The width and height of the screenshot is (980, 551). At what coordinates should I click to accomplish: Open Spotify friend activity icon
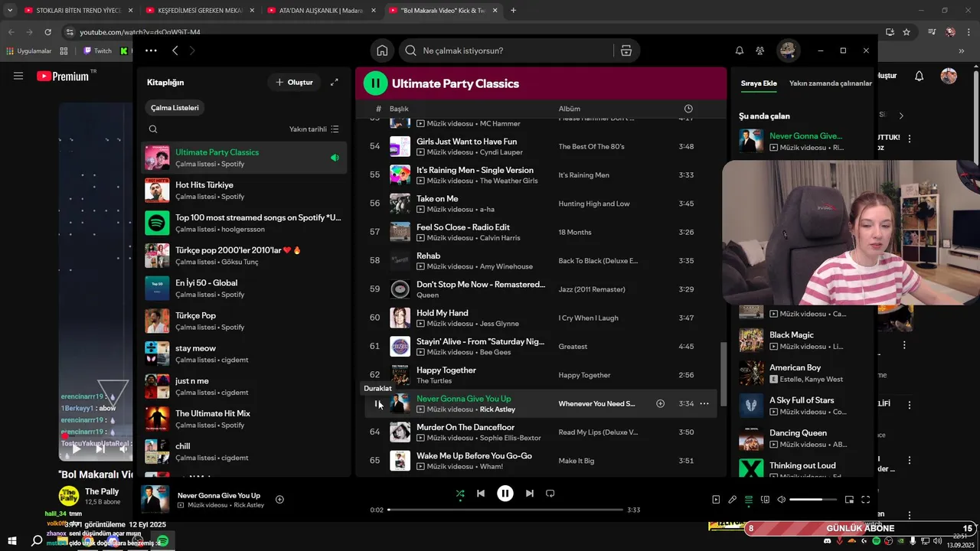pos(759,51)
